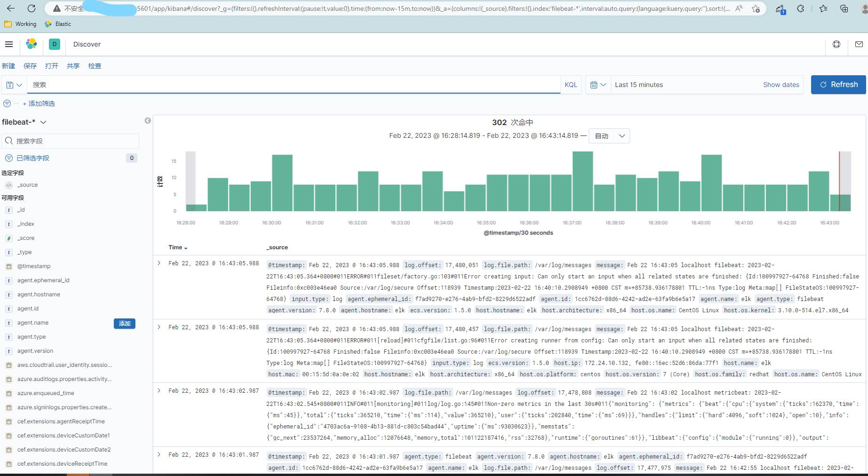Click the browser address bar URL
The width and height of the screenshot is (868, 476).
pos(433,8)
